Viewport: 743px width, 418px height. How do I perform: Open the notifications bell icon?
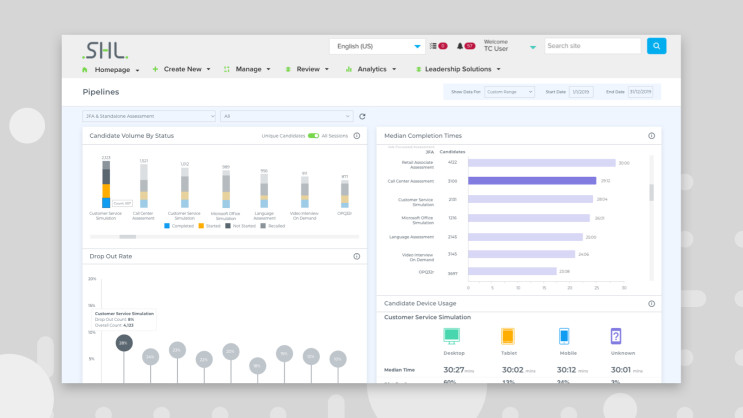(460, 46)
